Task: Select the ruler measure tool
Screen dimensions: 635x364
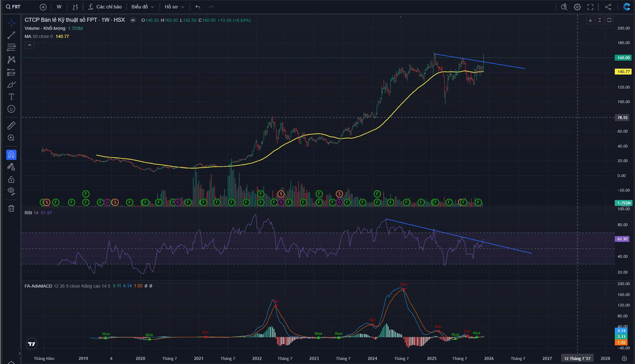Action: 11,125
